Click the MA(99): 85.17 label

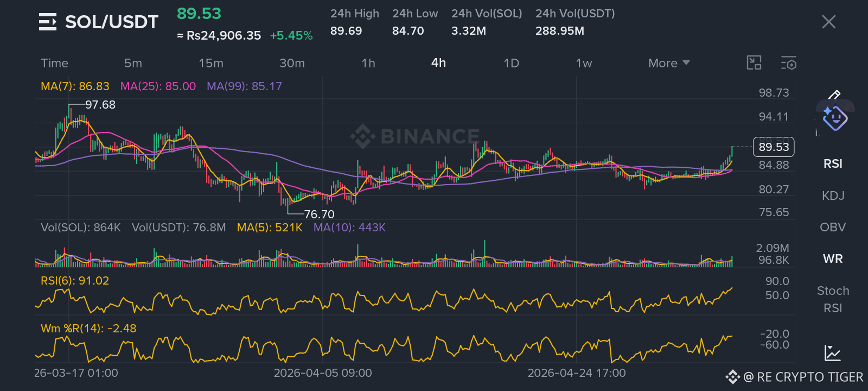(244, 86)
